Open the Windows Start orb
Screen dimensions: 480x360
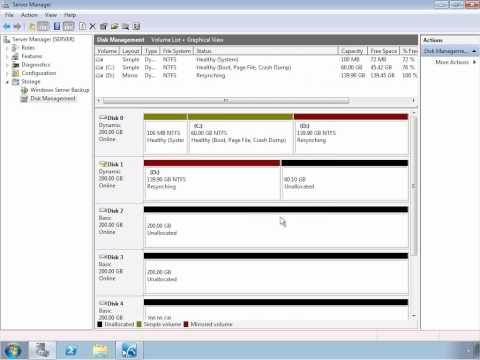point(13,350)
